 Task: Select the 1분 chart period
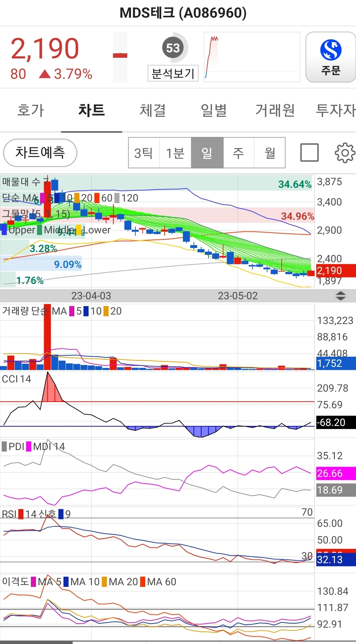pos(175,153)
